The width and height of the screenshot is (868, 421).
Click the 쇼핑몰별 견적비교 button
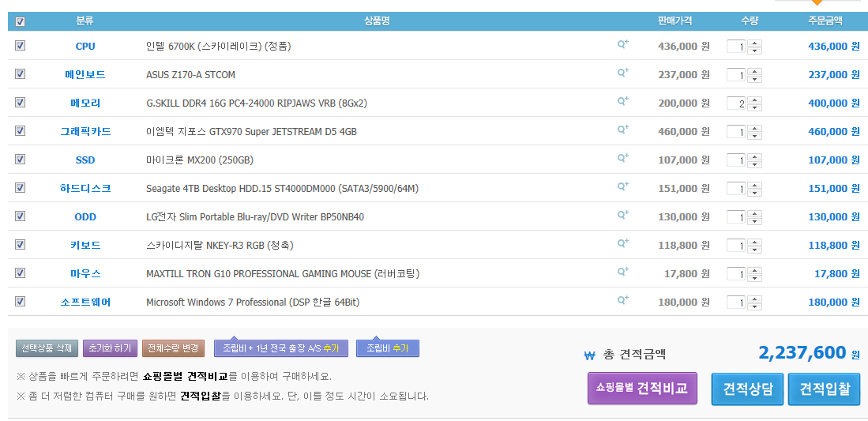[641, 389]
